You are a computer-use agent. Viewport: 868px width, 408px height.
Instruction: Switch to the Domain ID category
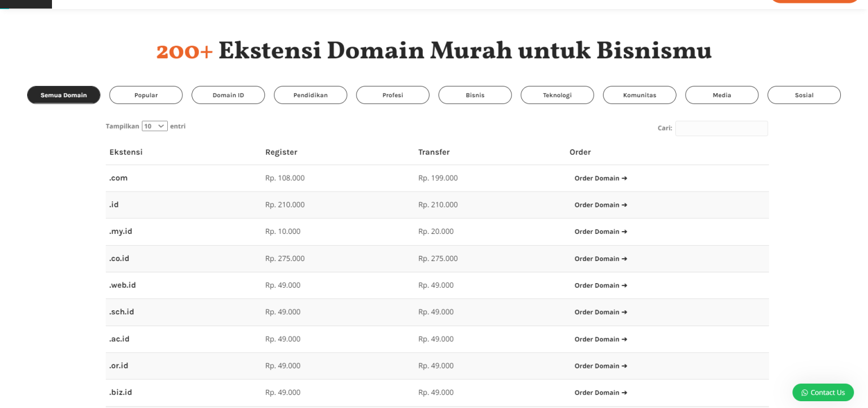pos(228,95)
